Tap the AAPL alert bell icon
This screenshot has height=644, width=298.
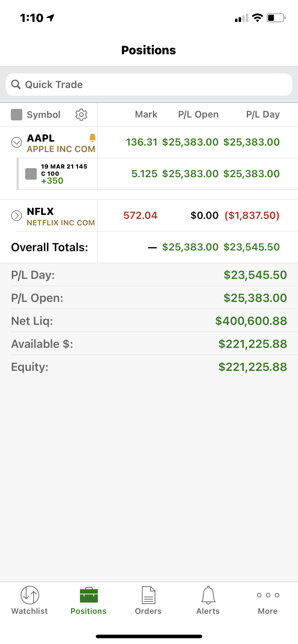[x=92, y=137]
